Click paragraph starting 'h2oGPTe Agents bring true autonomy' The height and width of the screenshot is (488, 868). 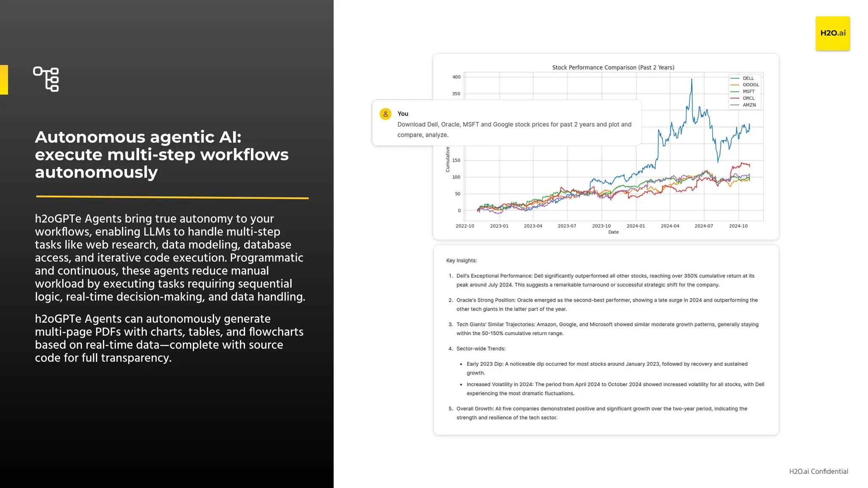pos(170,258)
